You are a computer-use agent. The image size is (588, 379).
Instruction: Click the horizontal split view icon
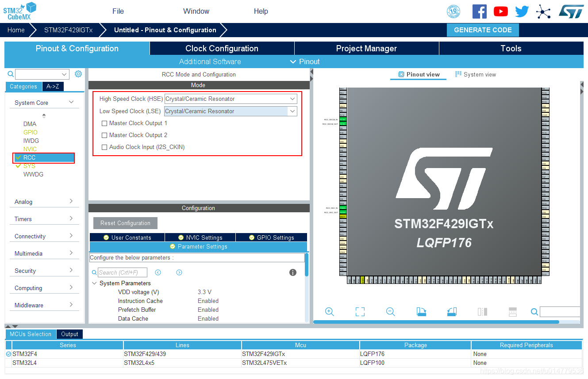[513, 312]
